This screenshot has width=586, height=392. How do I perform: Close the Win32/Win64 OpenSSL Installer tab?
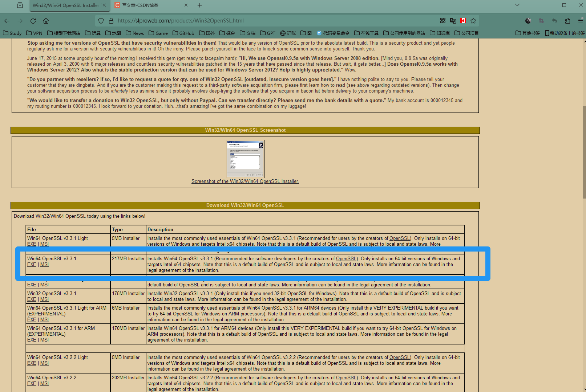click(x=104, y=5)
